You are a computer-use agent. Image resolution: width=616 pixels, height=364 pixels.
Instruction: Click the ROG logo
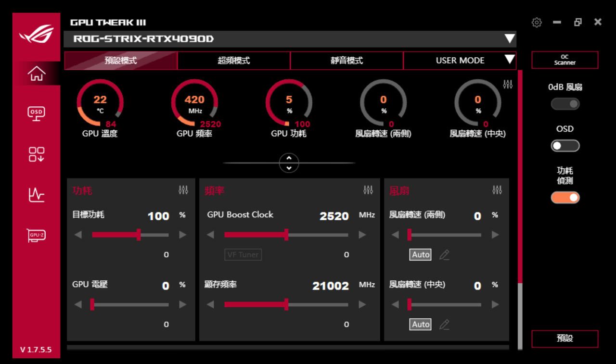click(37, 34)
